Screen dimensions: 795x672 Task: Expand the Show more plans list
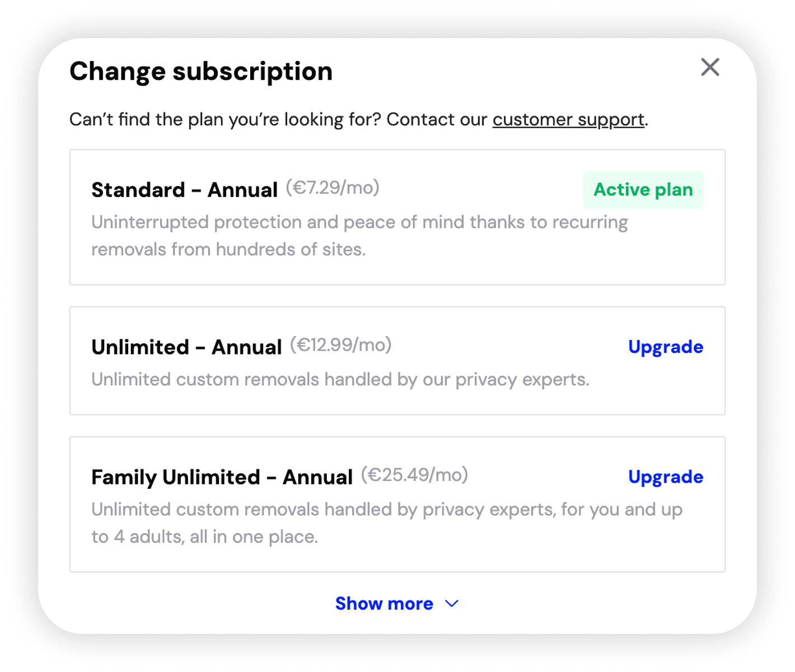385,604
